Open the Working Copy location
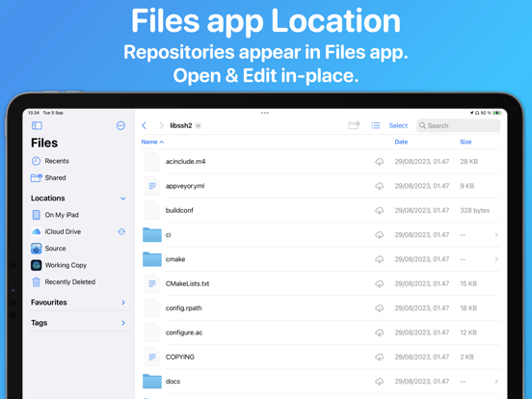Screen dimensions: 532x399 (78, 265)
